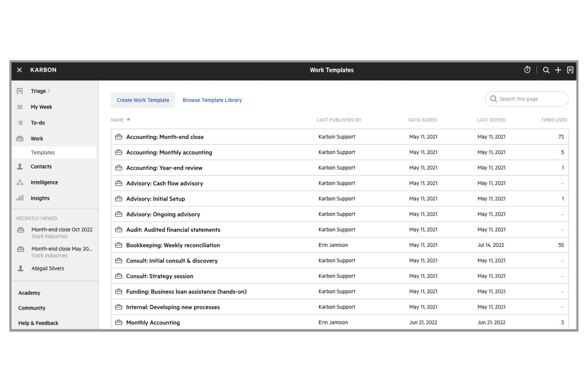Click the plus icon to create something new
Image resolution: width=588 pixels, height=392 pixels.
coord(558,70)
